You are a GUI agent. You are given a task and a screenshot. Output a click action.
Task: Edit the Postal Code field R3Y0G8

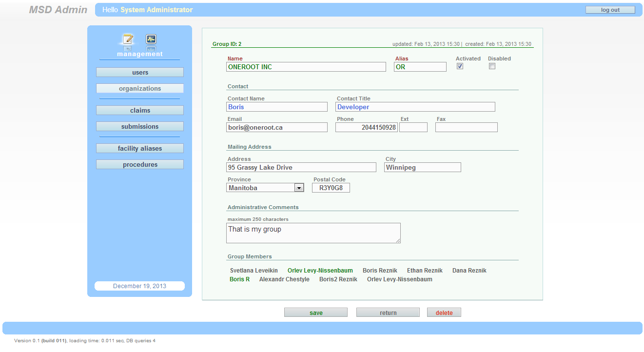[331, 188]
